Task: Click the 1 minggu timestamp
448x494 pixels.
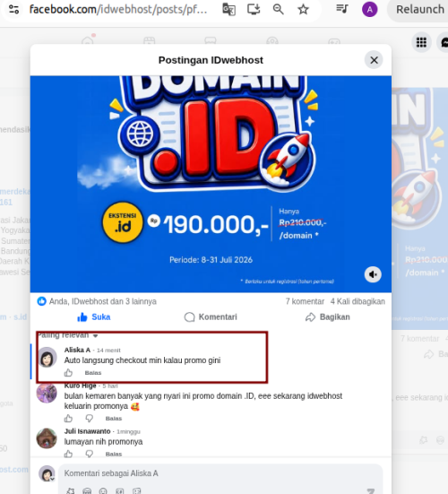Action: click(128, 431)
